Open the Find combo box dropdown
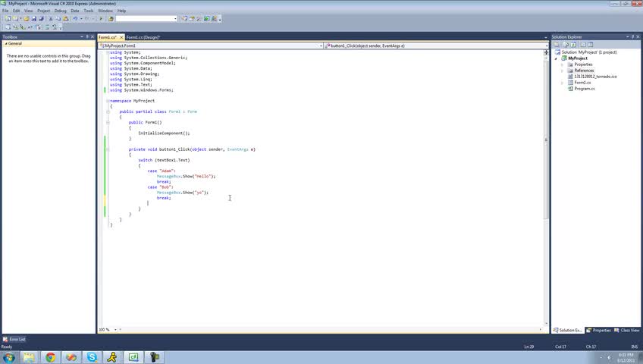 coord(175,18)
